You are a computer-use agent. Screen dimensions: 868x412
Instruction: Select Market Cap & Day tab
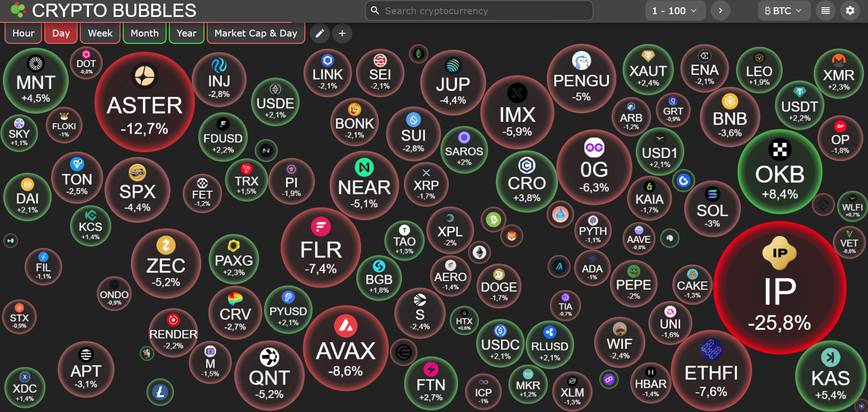[x=256, y=33]
